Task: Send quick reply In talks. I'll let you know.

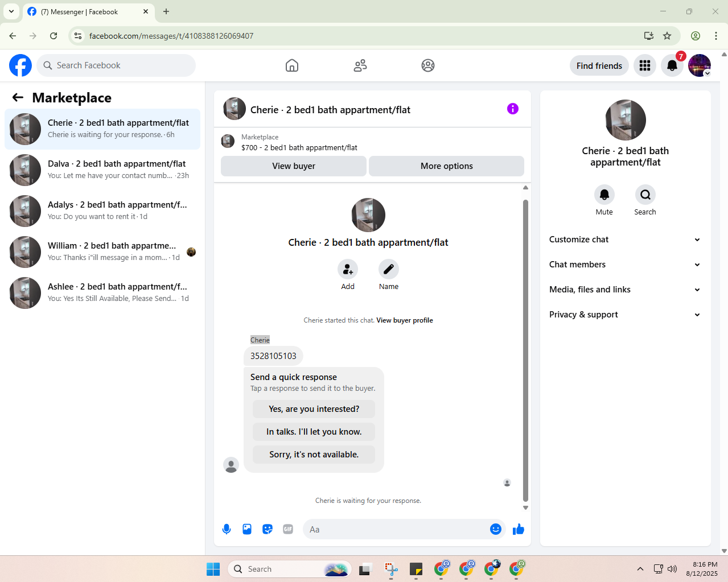Action: click(x=314, y=432)
